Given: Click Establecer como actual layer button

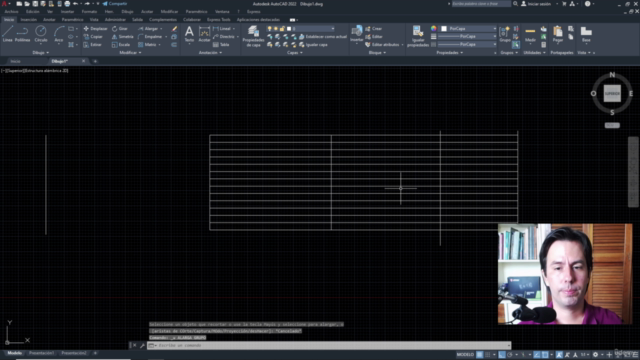Looking at the screenshot, I should click(323, 37).
